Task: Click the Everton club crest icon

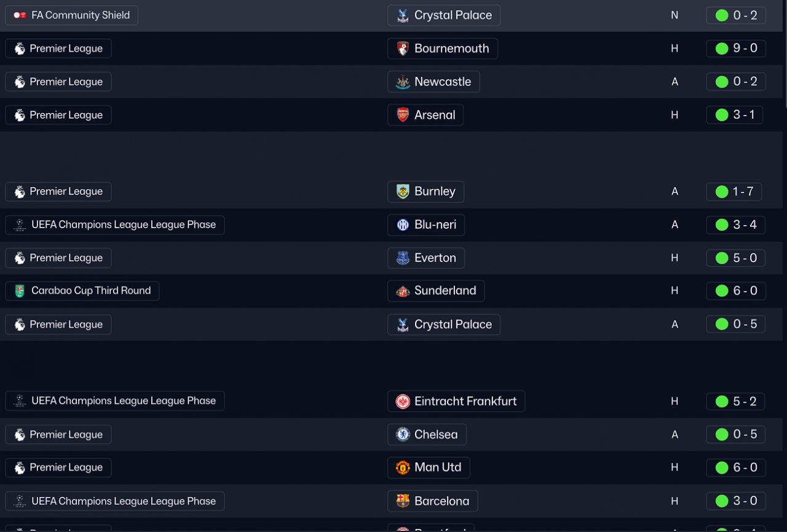Action: pos(403,258)
